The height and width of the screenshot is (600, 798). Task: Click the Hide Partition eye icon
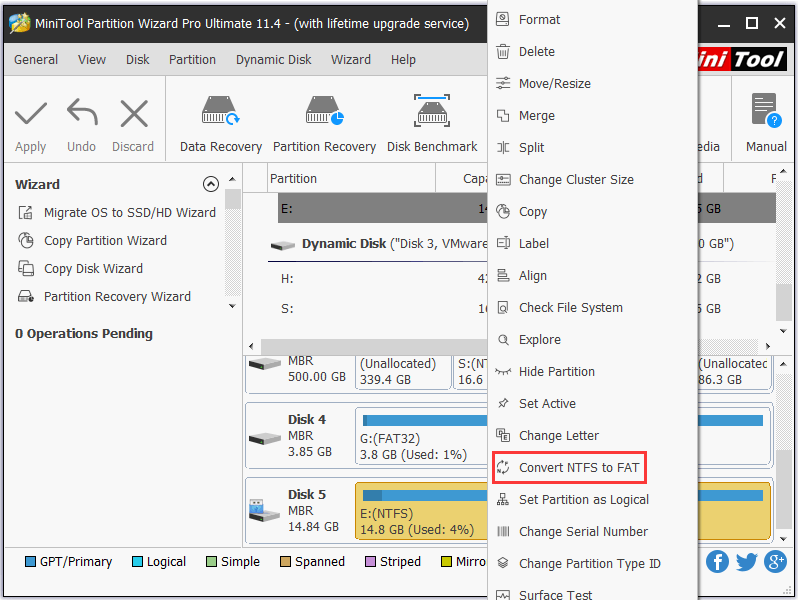click(x=503, y=372)
